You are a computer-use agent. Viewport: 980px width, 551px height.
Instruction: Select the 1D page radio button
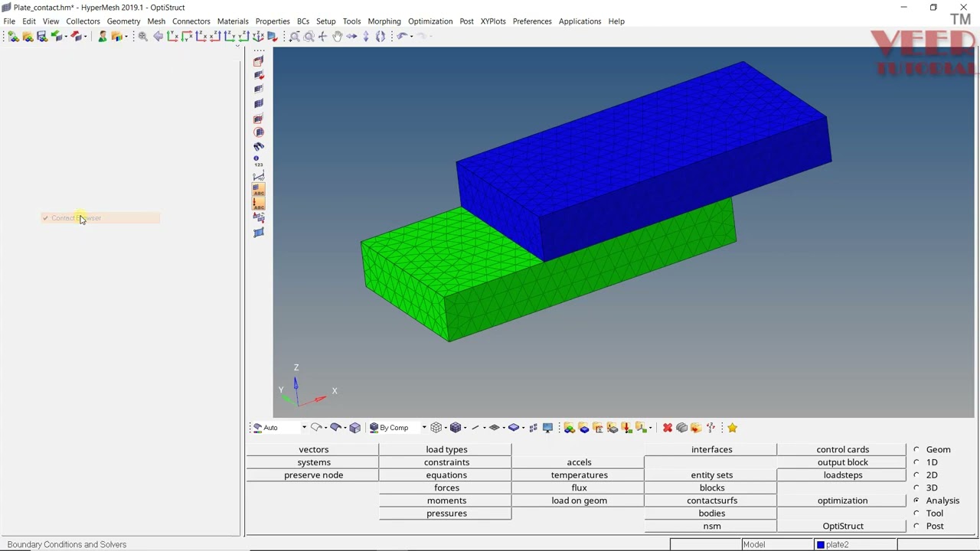point(916,462)
